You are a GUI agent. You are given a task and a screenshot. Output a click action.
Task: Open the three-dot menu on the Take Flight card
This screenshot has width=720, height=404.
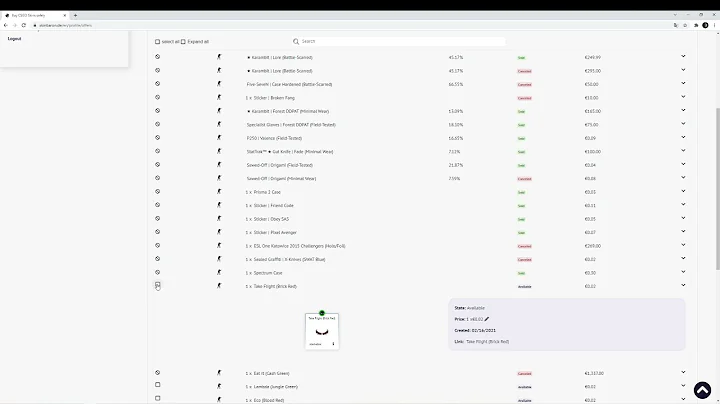click(333, 344)
